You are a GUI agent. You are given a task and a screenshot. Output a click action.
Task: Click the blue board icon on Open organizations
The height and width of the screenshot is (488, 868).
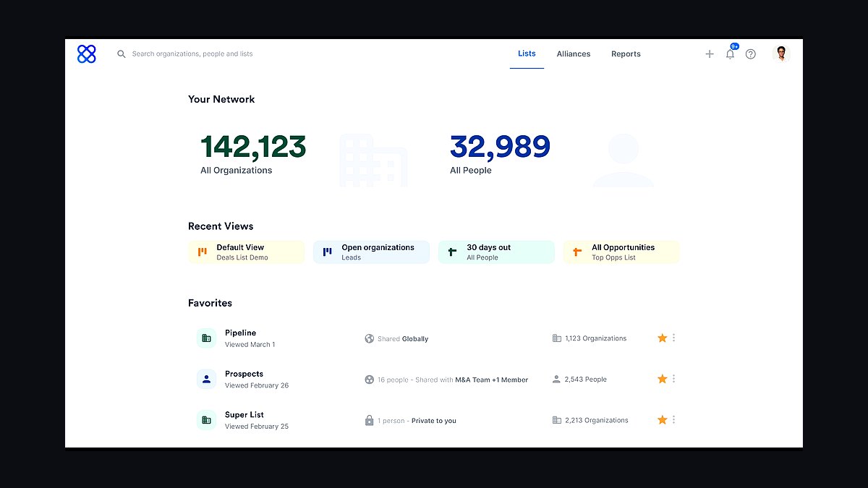328,252
